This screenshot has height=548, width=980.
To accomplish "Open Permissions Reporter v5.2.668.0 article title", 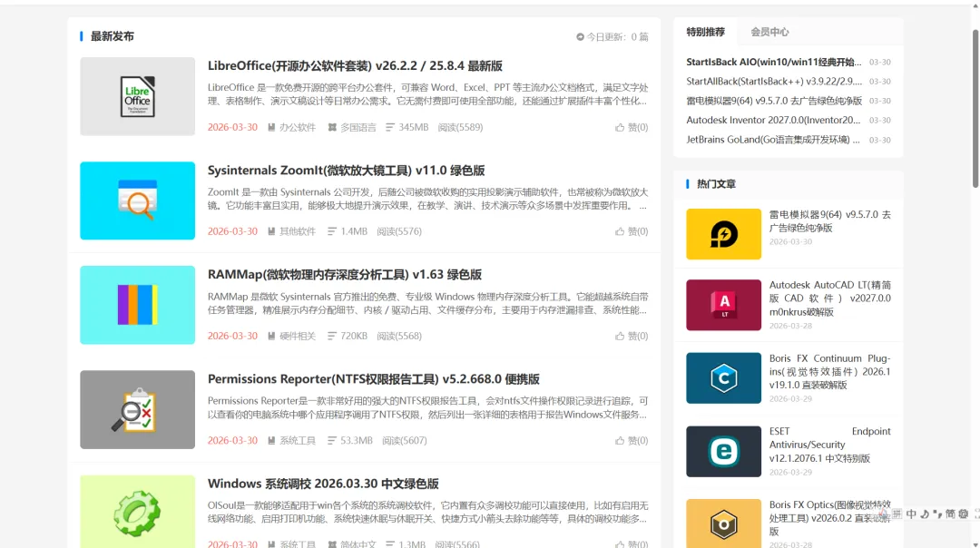I will pos(373,378).
